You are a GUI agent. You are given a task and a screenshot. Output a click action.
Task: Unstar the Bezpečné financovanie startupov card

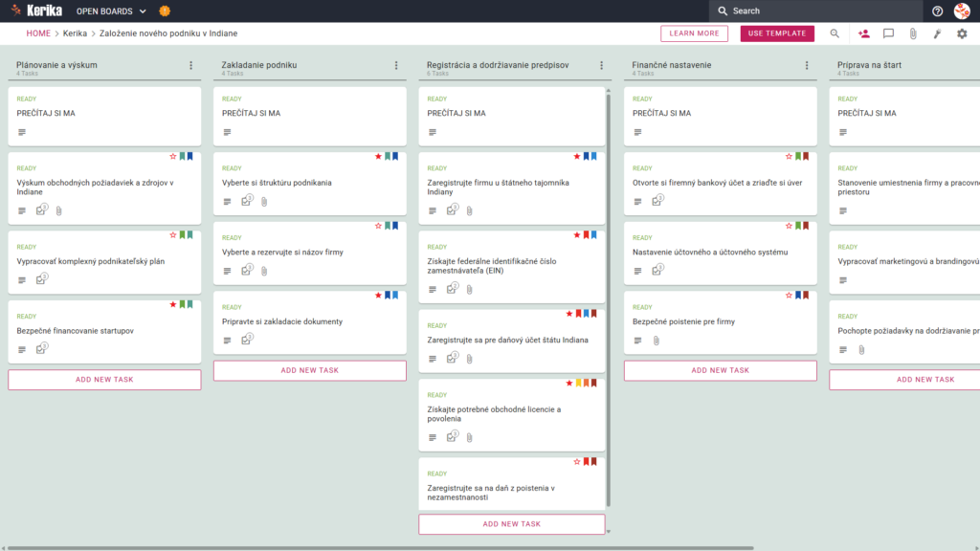173,304
